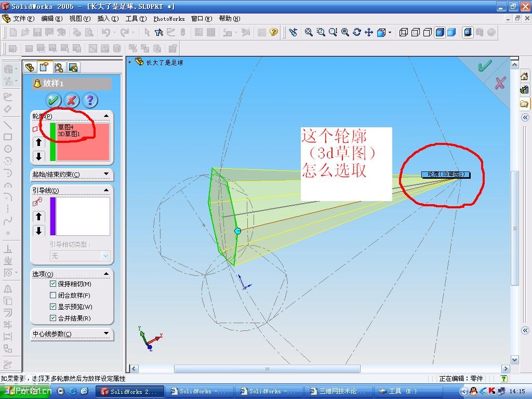Open the 引导相切类型 dropdown
This screenshot has height=399, width=532.
coord(105,256)
